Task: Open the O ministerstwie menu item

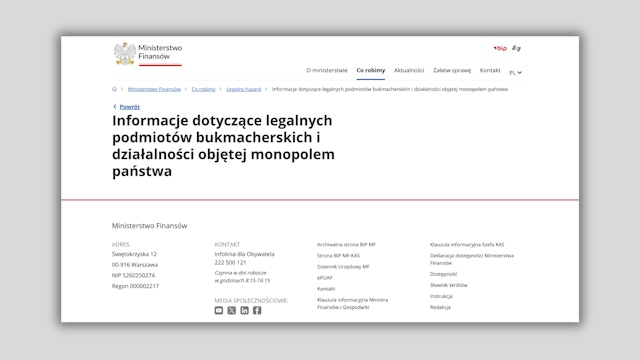Action: point(327,70)
